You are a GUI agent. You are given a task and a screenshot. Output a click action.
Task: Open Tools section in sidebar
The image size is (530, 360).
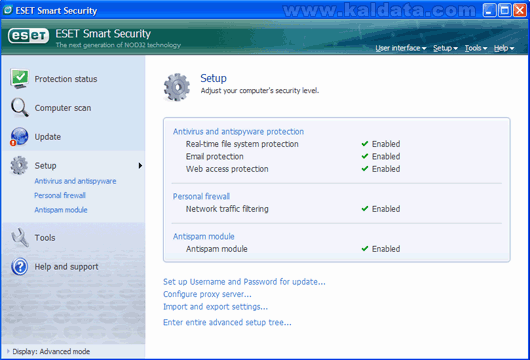tap(45, 238)
